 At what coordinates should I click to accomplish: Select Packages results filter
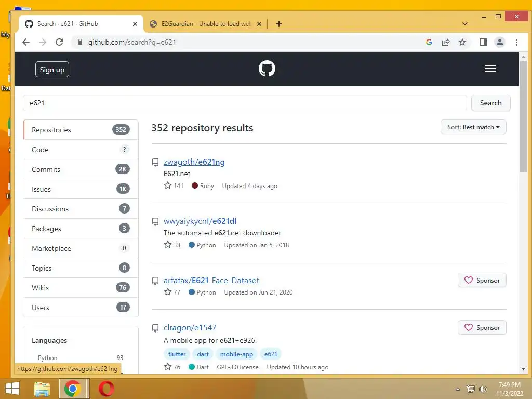pyautogui.click(x=81, y=229)
